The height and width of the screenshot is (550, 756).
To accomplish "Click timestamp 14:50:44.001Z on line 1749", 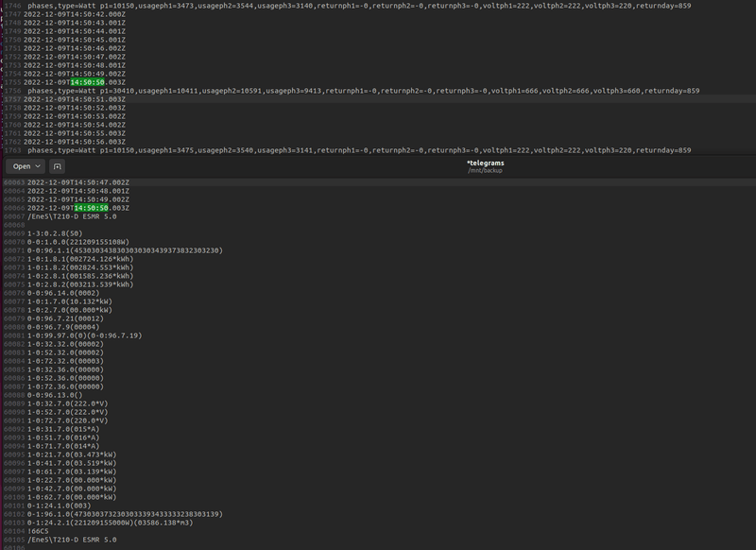I will click(75, 31).
